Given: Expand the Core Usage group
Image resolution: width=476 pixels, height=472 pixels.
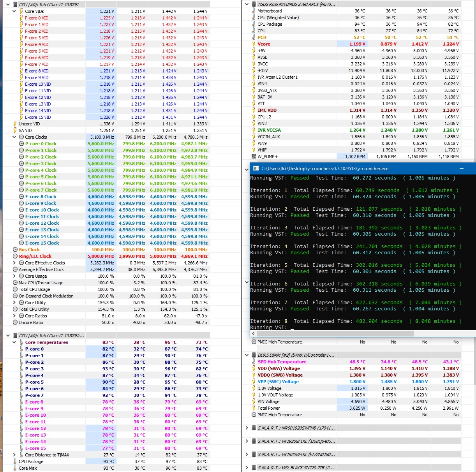Looking at the screenshot, I should pyautogui.click(x=14, y=276).
